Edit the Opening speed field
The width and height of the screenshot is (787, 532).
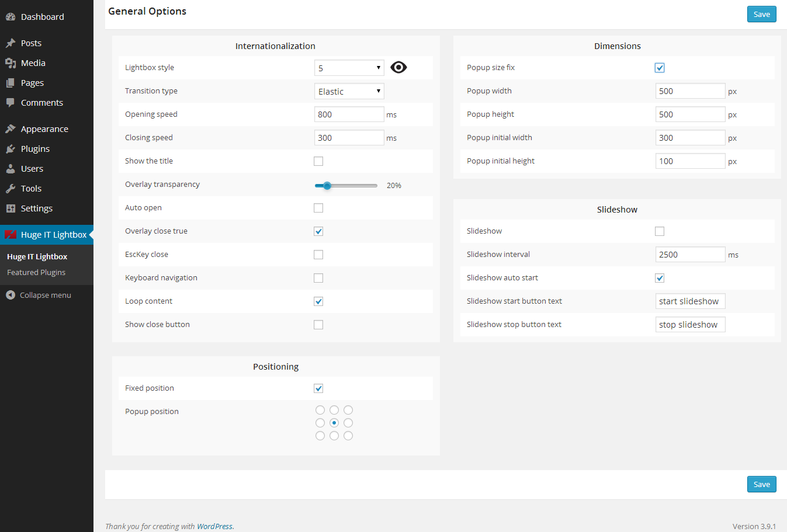point(349,114)
